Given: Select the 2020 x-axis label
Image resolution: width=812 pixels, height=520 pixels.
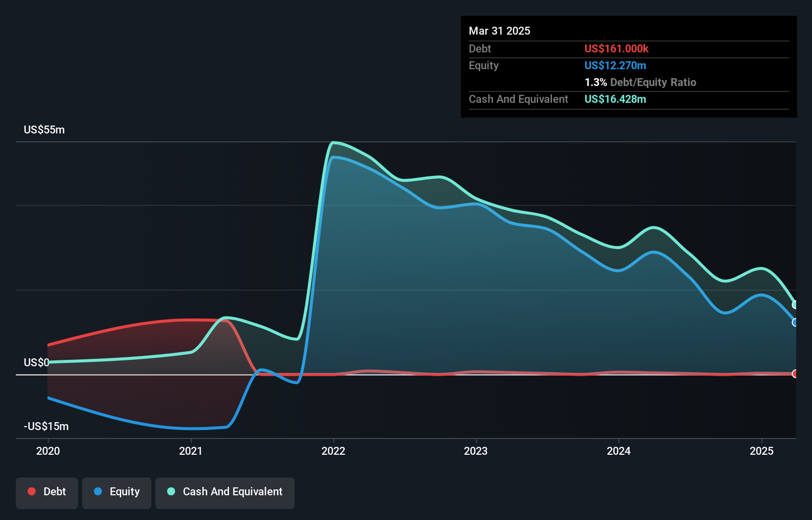Looking at the screenshot, I should 48,451.
